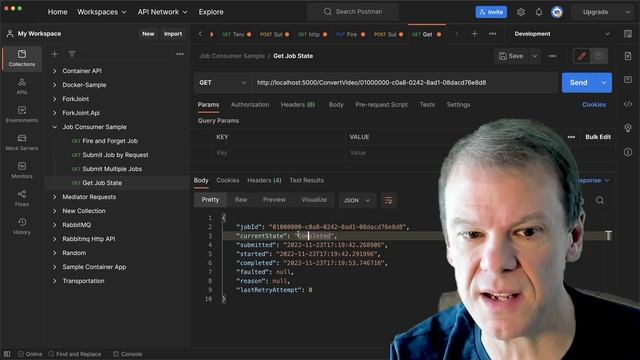Viewport: 640px width, 360px height.
Task: Open the tab bar three-dot menu
Action: coord(493,34)
